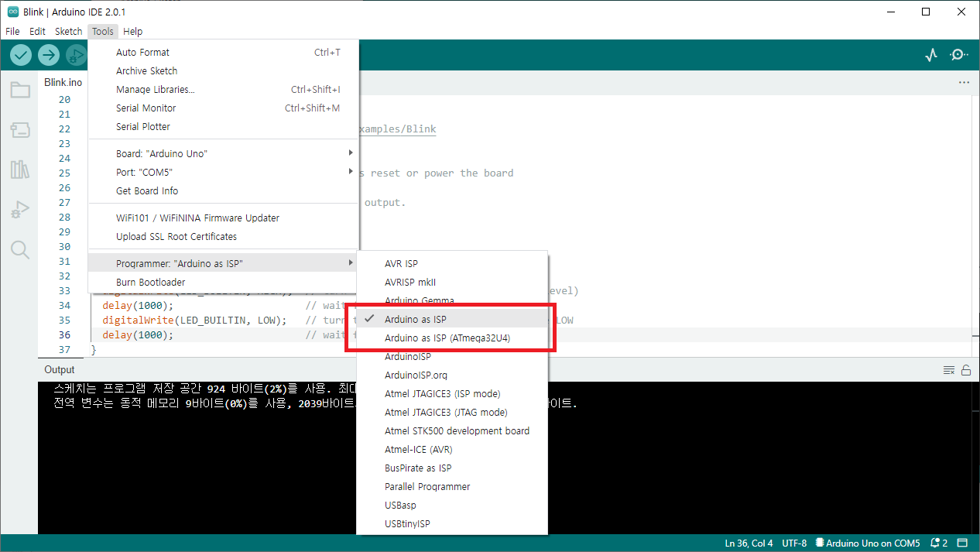Click the clear output lines icon
The width and height of the screenshot is (980, 552).
pyautogui.click(x=949, y=370)
